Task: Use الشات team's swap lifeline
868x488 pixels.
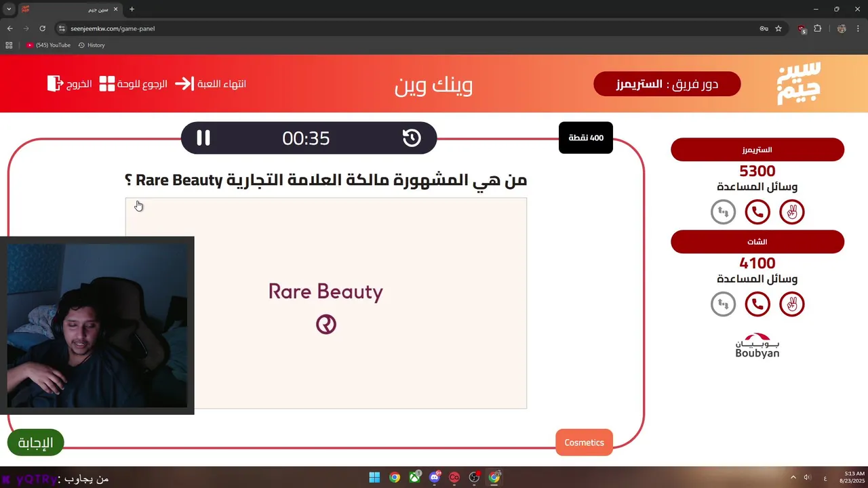Action: 723,304
